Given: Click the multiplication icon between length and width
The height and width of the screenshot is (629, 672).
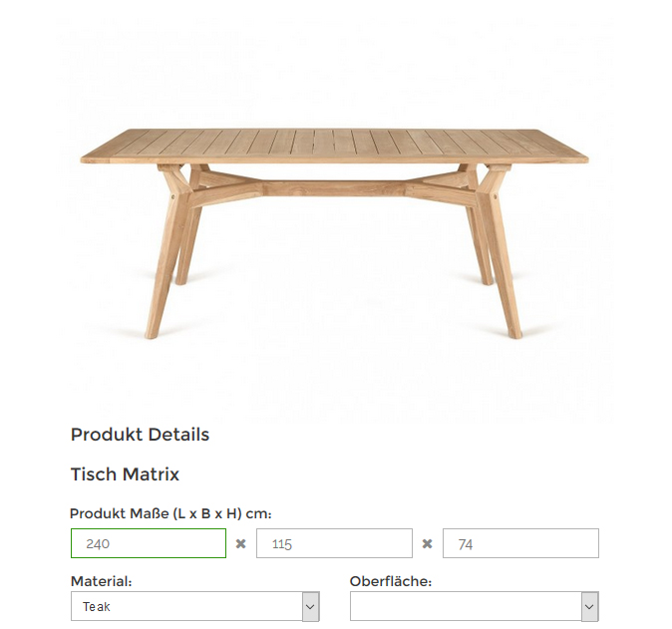Looking at the screenshot, I should coord(241,543).
